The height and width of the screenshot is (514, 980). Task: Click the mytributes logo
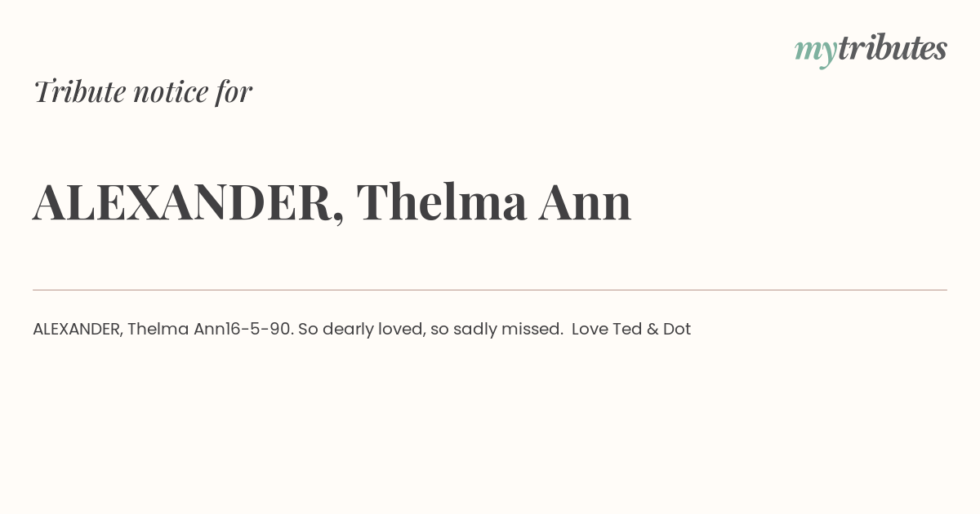click(871, 50)
